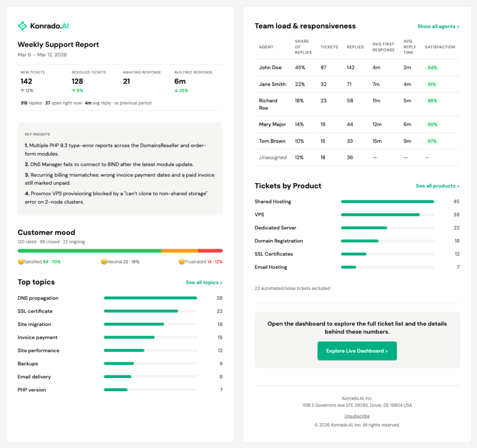Click the Satisfaction column header
Viewport: 477px width, 448px height.
pos(440,47)
